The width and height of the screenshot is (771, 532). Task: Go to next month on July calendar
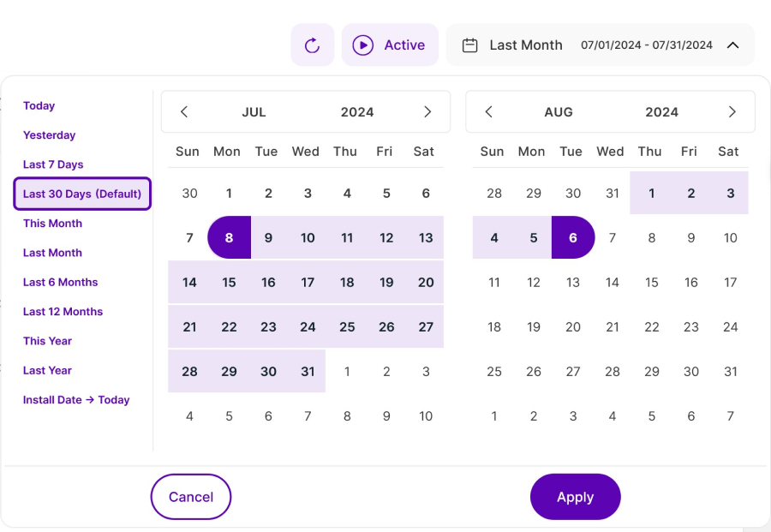(427, 112)
